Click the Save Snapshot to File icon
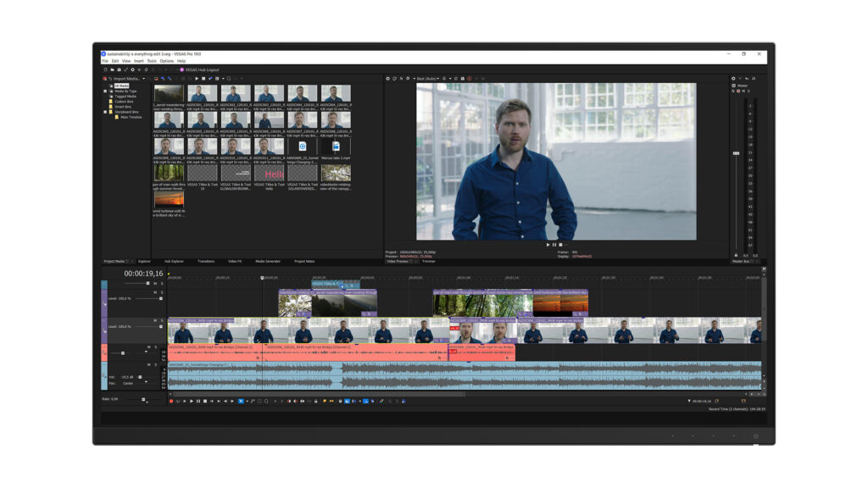This screenshot has height=488, width=868. coord(463,79)
